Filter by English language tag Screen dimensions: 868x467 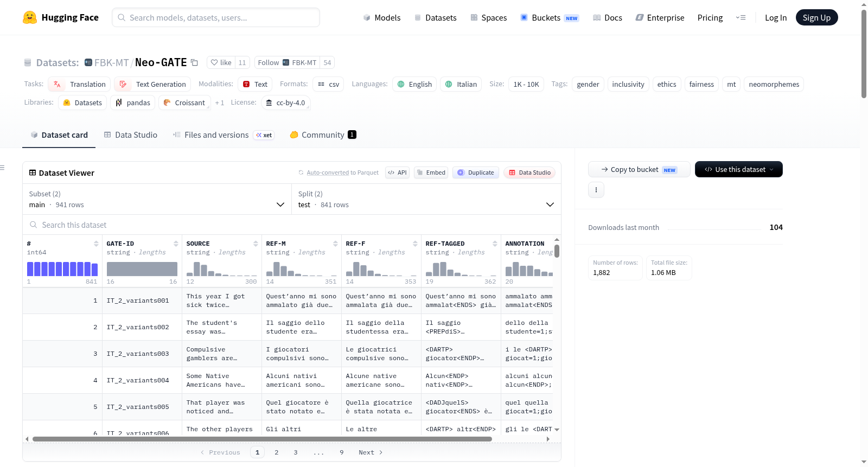click(x=414, y=84)
